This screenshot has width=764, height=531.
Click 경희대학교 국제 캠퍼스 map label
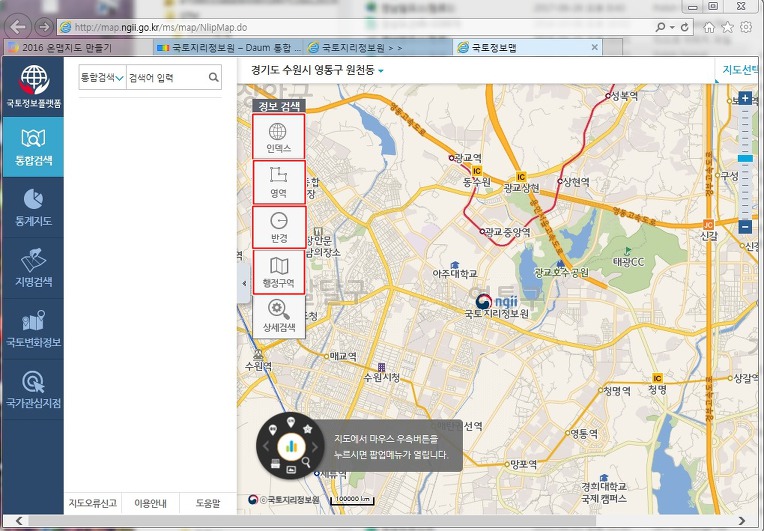coord(604,493)
